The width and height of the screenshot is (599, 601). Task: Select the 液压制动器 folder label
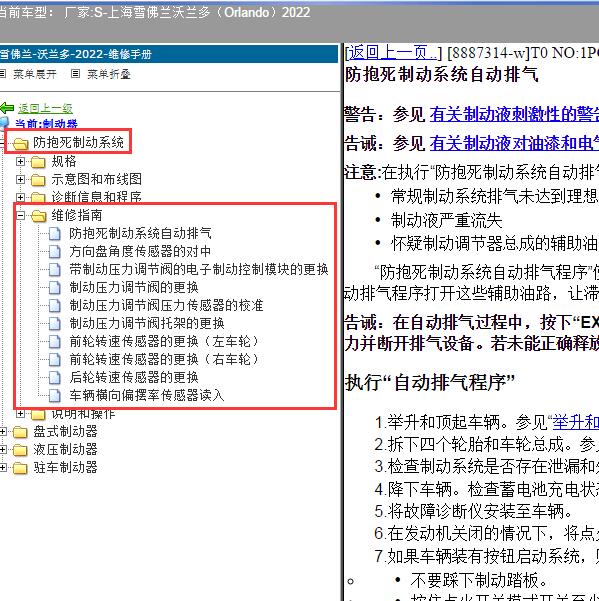pyautogui.click(x=66, y=450)
